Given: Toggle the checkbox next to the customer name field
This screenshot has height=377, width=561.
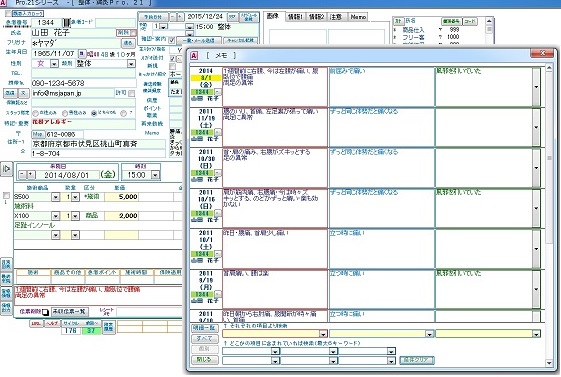Looking at the screenshot, I should (133, 33).
